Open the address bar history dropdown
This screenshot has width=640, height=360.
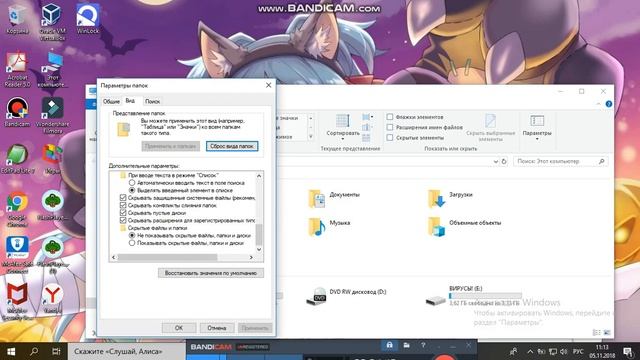pyautogui.click(x=495, y=162)
